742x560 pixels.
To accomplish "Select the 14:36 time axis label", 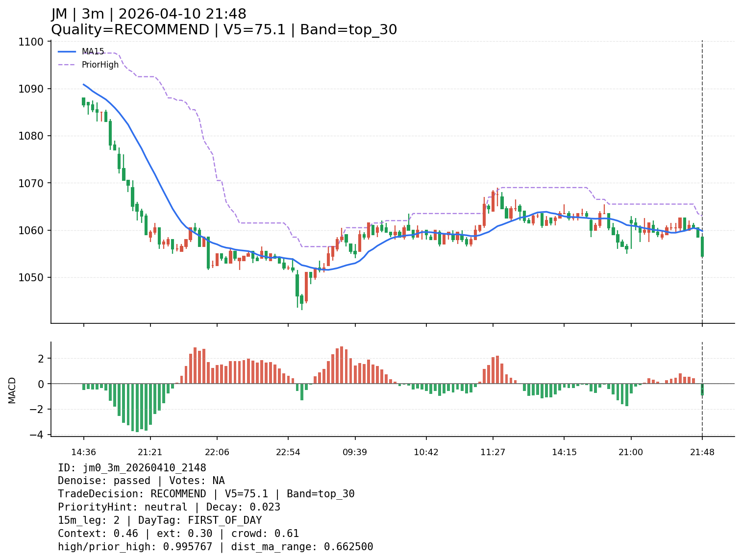I will [x=83, y=452].
